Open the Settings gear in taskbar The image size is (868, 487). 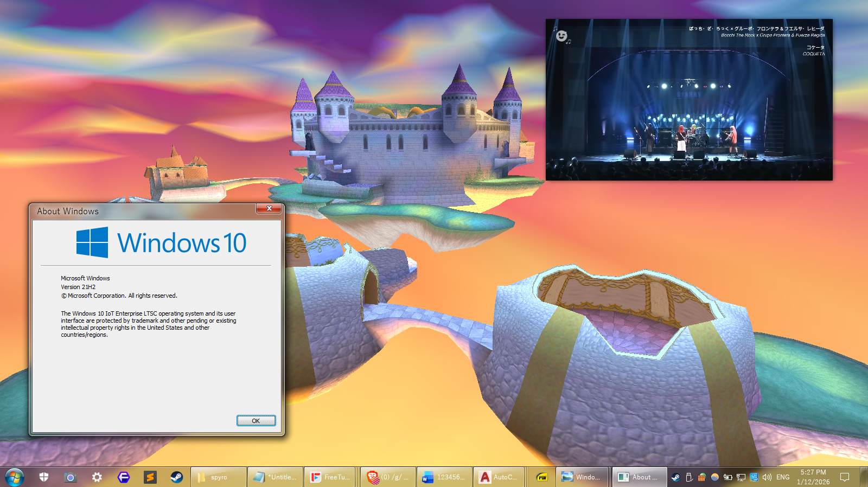pyautogui.click(x=97, y=477)
